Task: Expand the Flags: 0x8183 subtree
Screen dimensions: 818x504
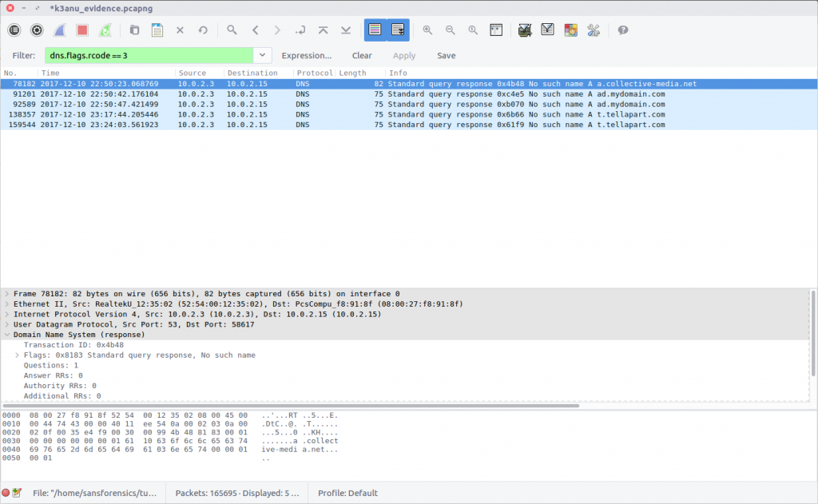Action: click(18, 355)
